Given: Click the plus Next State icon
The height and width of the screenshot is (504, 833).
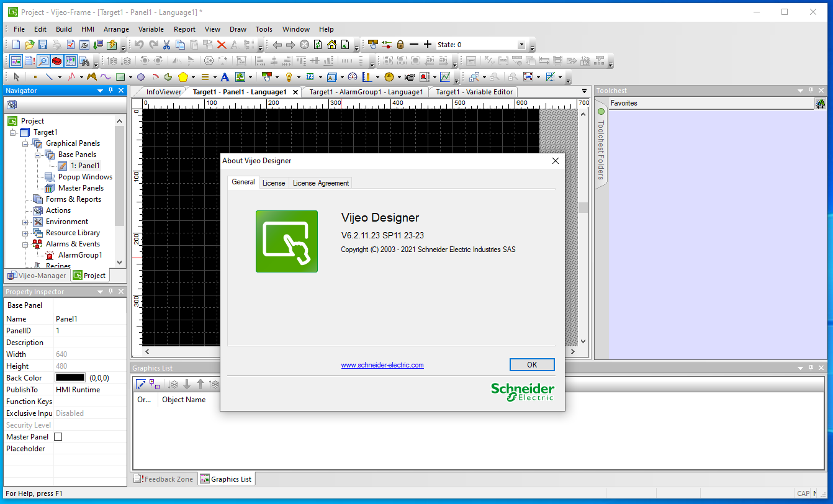Looking at the screenshot, I should pos(427,45).
